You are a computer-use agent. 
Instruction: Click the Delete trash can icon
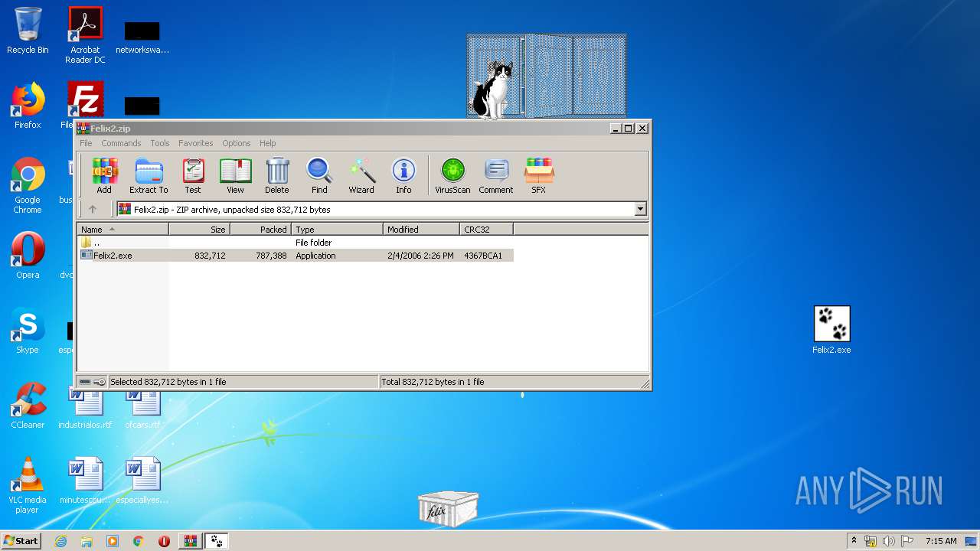point(277,175)
